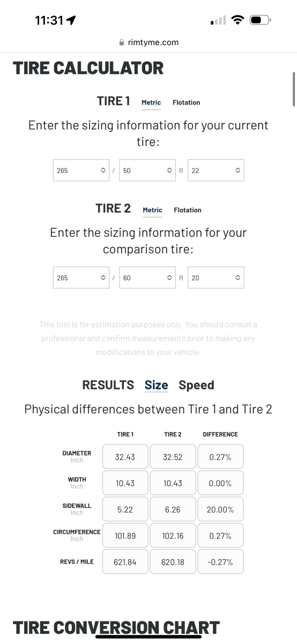This screenshot has width=297, height=644.
Task: Open Tire 2 aspect ratio dropdown showing 60
Action: pyautogui.click(x=148, y=277)
